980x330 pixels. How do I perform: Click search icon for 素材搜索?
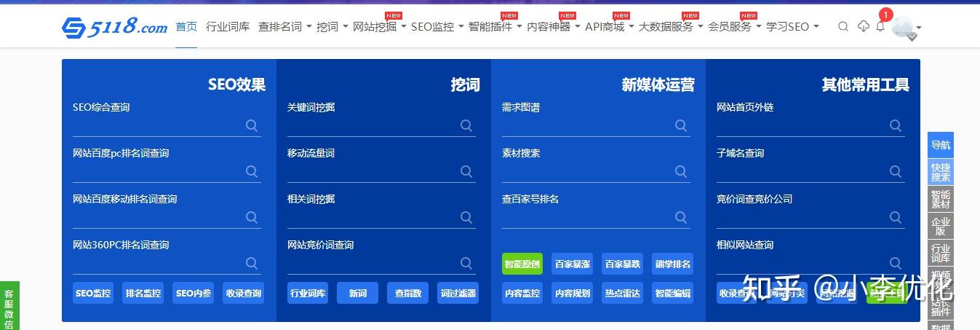pos(681,171)
